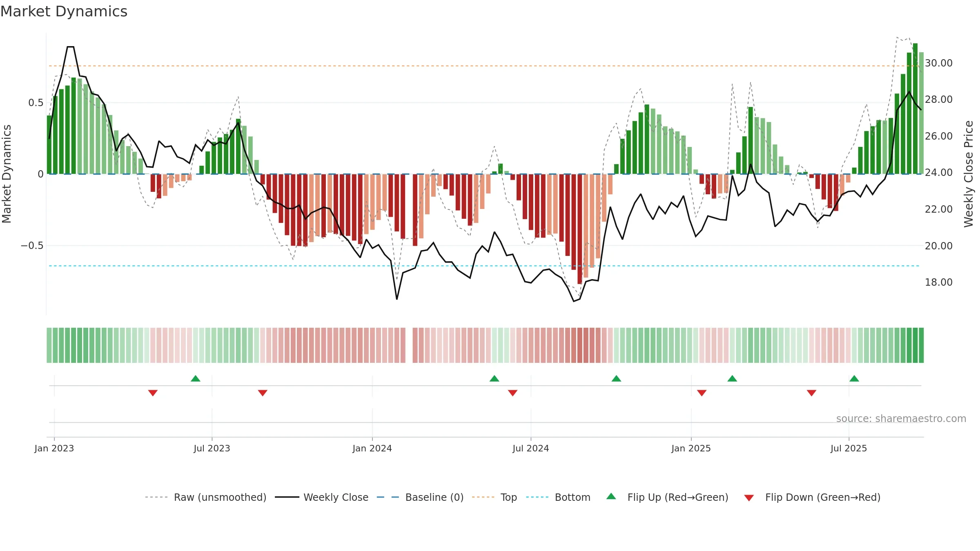The image size is (980, 551).
Task: Click the 28.00 price axis label
Action: pyautogui.click(x=939, y=99)
